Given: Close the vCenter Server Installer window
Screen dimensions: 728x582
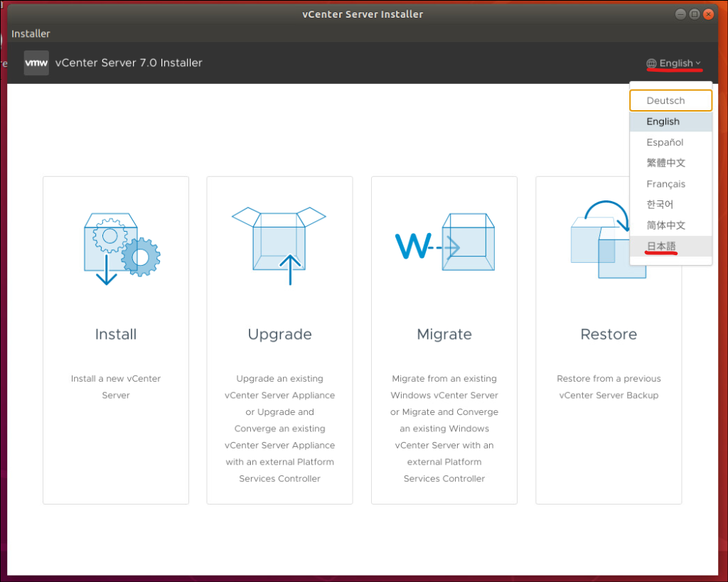Looking at the screenshot, I should pos(708,14).
